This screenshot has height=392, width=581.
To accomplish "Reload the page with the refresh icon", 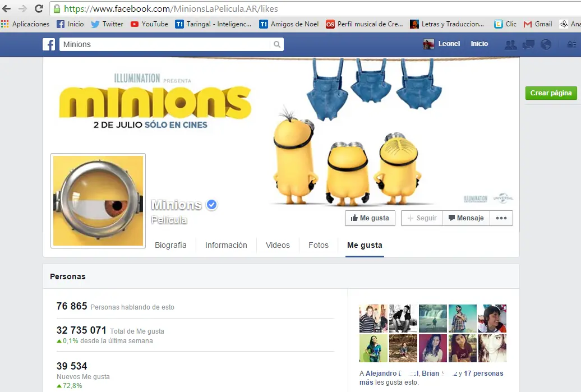I will (x=39, y=8).
